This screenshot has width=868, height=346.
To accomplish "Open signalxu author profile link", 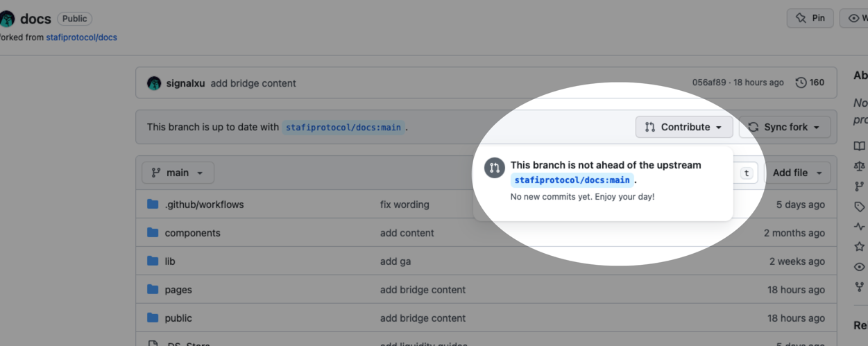I will tap(185, 83).
